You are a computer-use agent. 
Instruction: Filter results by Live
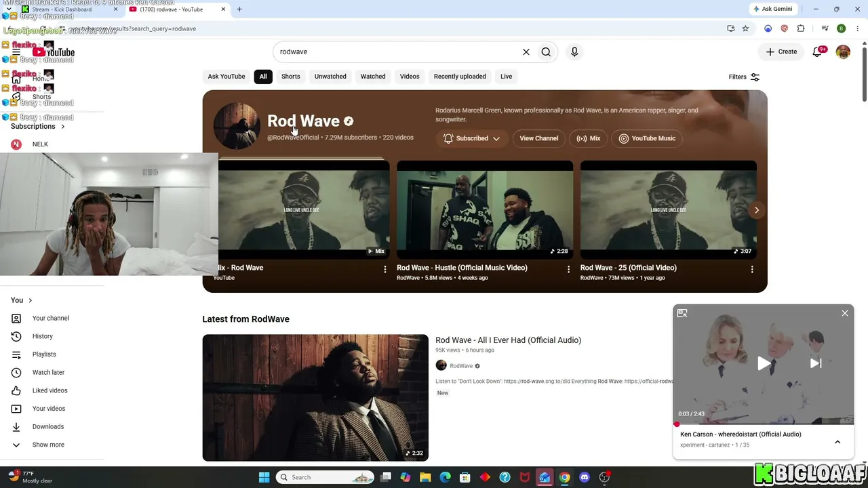click(x=507, y=77)
